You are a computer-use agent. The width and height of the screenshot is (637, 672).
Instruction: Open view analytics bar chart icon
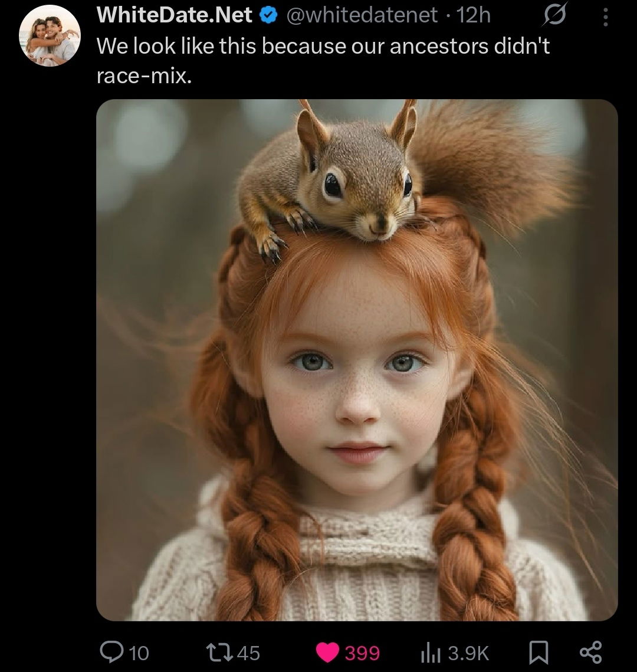431,653
